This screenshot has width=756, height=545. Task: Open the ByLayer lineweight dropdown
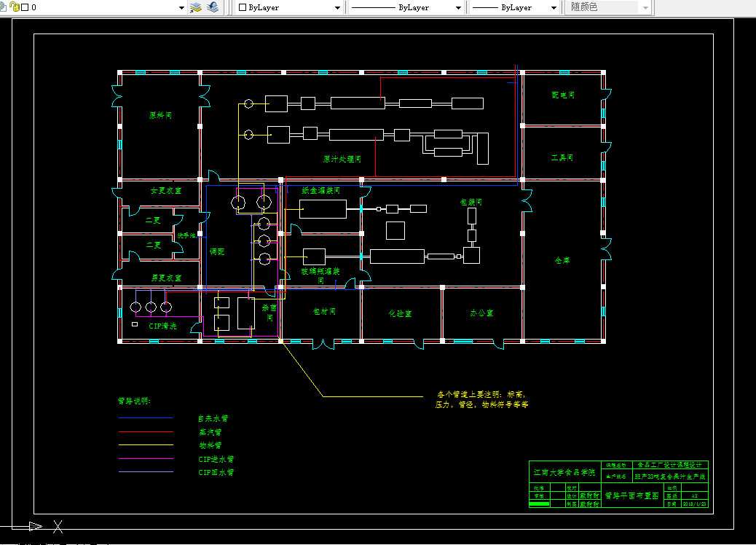pyautogui.click(x=554, y=8)
